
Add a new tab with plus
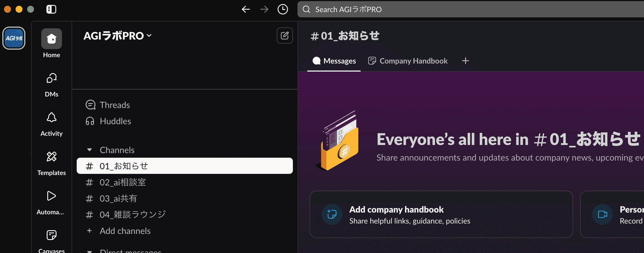click(465, 61)
